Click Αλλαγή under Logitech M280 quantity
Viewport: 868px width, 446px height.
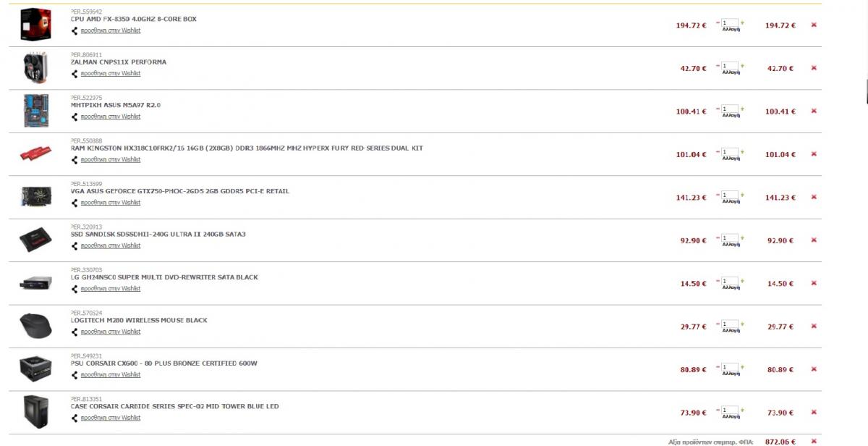(730, 332)
